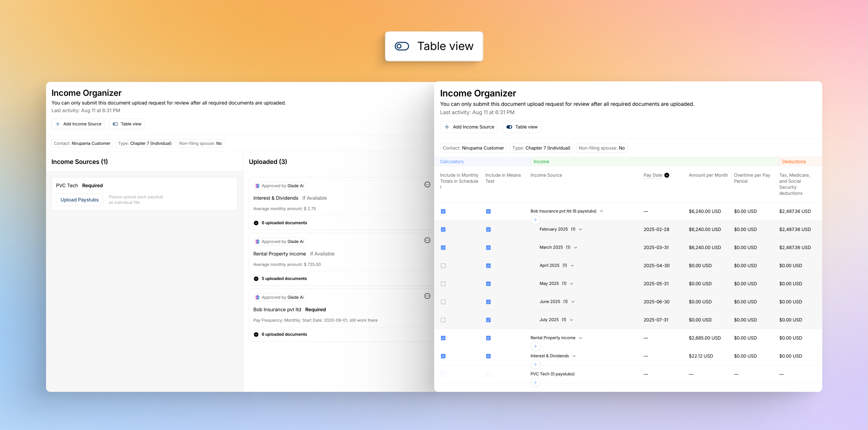Expand the Rental Property income table row
Screen dimensions: 868x430
580,338
